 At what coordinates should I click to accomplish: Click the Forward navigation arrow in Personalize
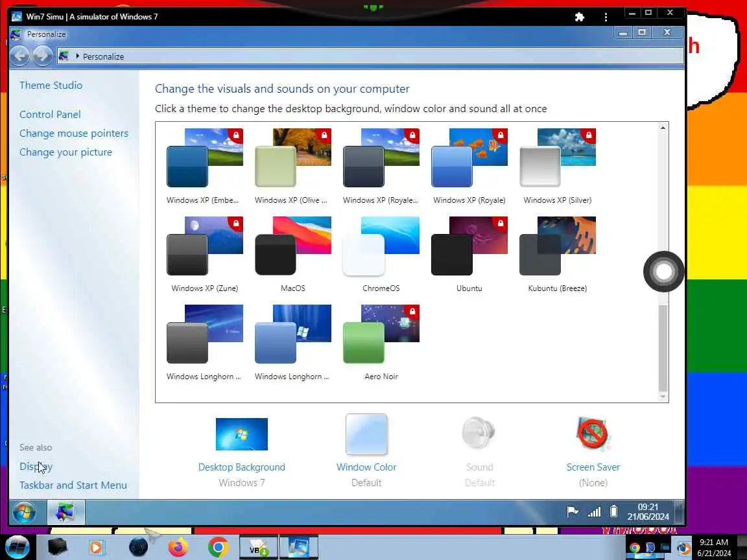pyautogui.click(x=42, y=56)
